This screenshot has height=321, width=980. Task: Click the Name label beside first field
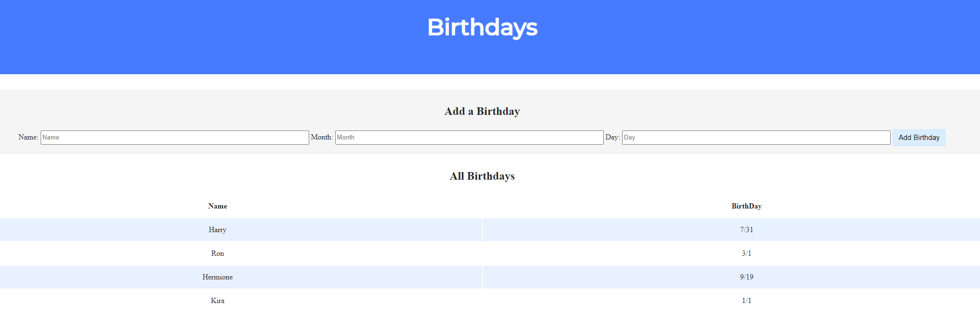28,137
